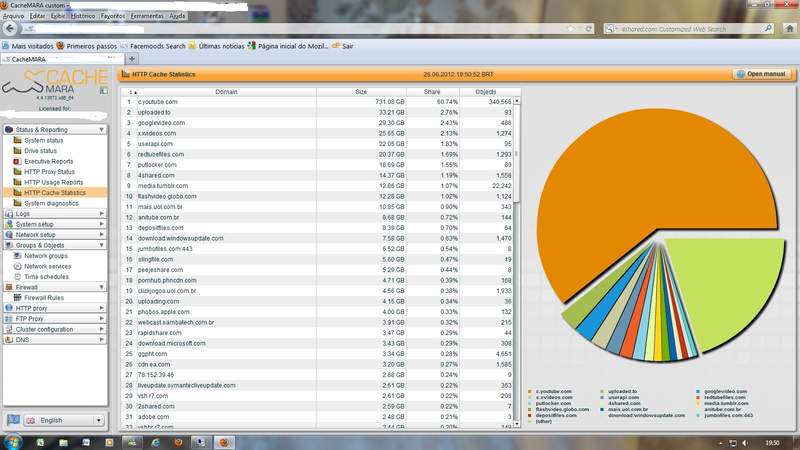
Task: Click the table scrollbar down arrow
Action: 516,424
